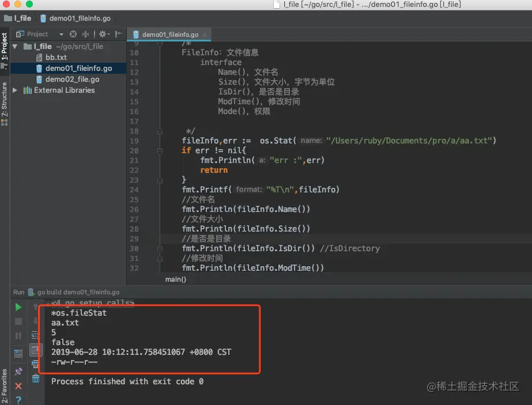532x405 pixels.
Task: Click the *os.fileStat output line
Action: (x=79, y=313)
